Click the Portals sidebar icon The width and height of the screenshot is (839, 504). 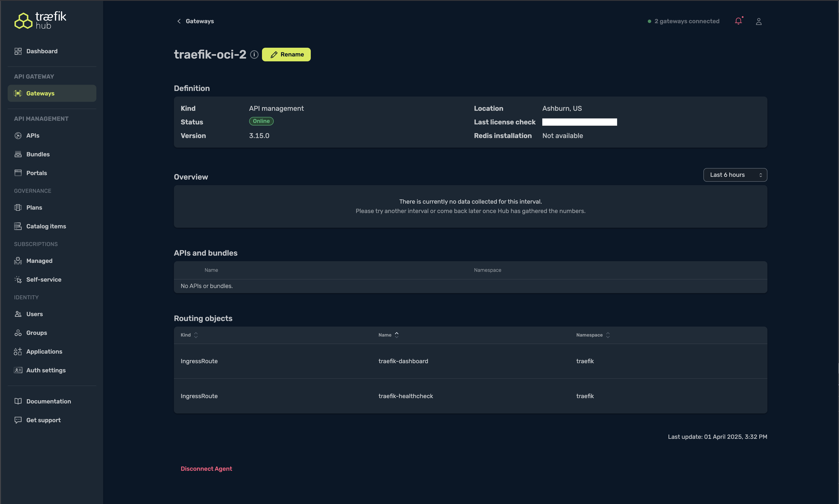click(18, 173)
